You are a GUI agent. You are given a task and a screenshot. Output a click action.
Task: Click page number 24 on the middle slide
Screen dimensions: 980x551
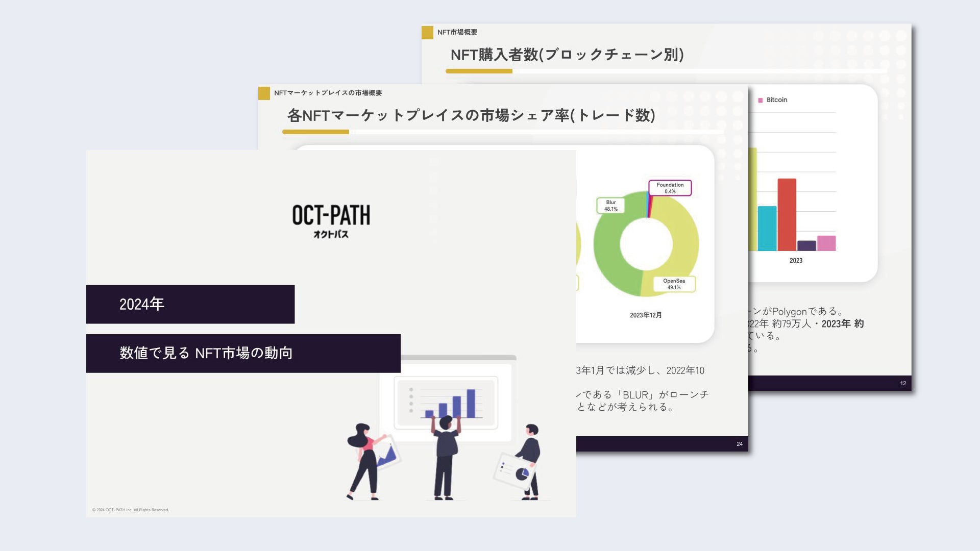coord(740,443)
